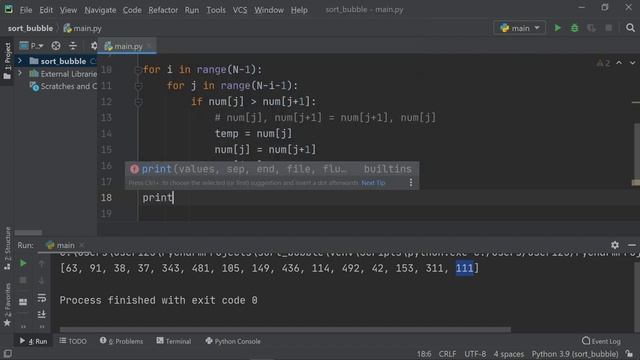Rerun main in Run panel

[23, 264]
